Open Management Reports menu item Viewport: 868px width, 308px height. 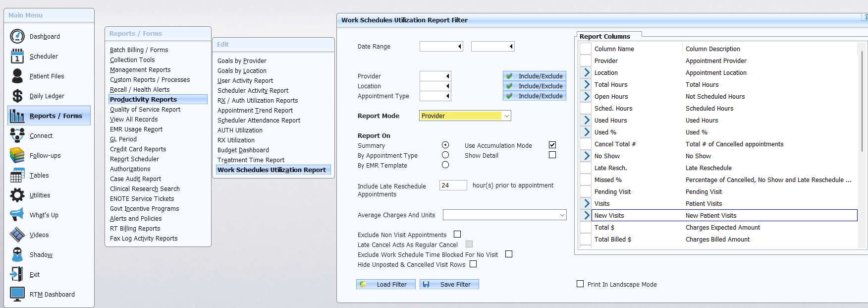(140, 69)
